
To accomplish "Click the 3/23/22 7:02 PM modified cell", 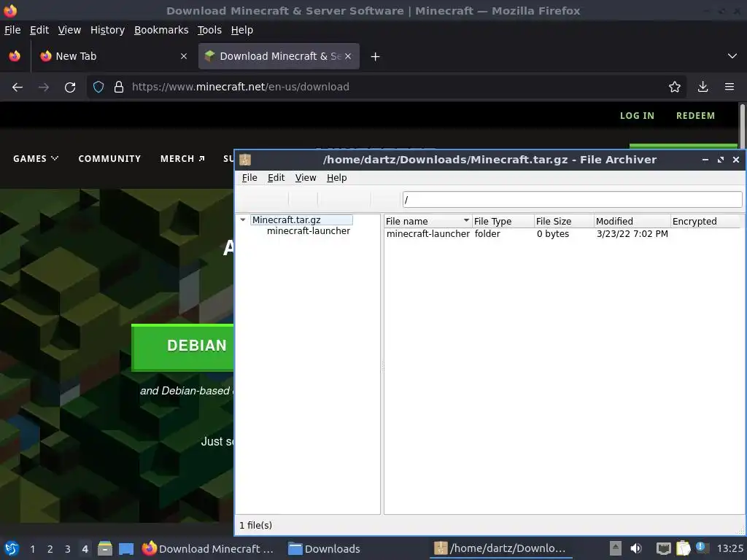I will (x=632, y=234).
